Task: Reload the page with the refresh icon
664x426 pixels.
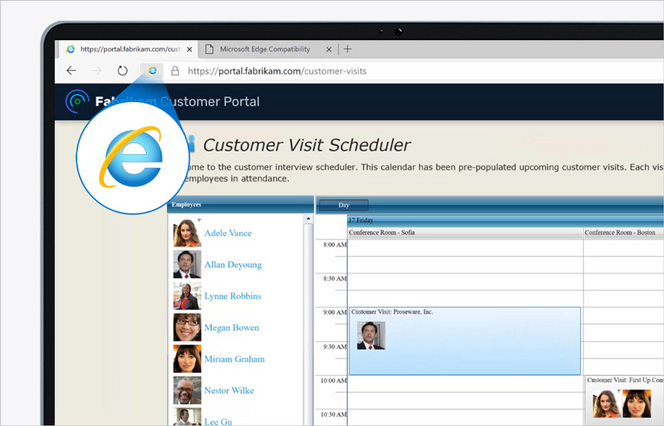Action: [122, 71]
